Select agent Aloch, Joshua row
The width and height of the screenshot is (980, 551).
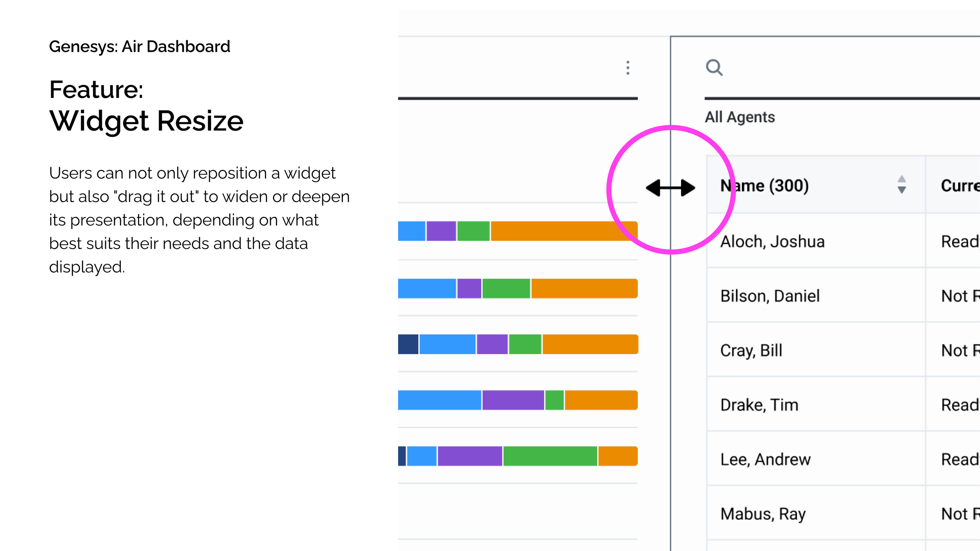point(772,241)
